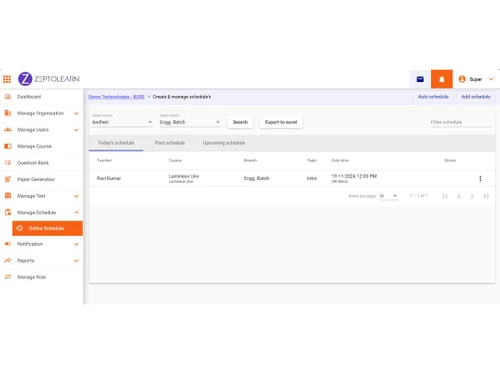Screen dimensions: 500x375
Task: Expand the Super user dropdown arrow
Action: click(x=491, y=79)
